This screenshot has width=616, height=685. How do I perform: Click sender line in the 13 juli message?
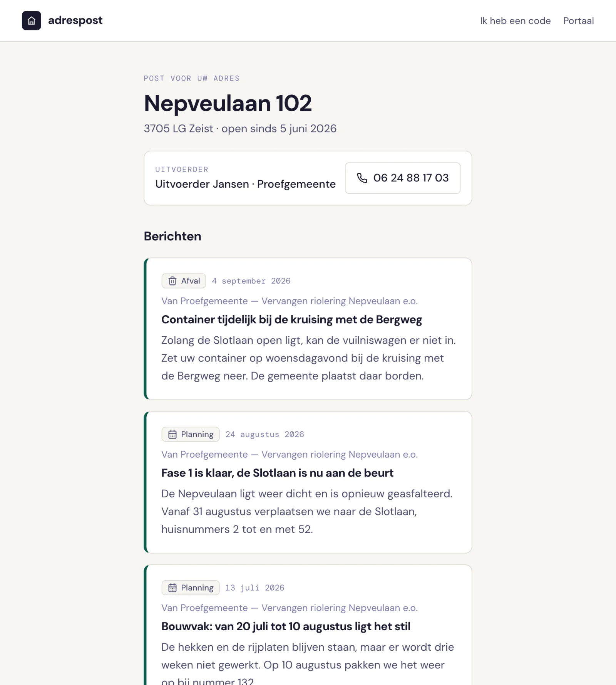point(290,608)
